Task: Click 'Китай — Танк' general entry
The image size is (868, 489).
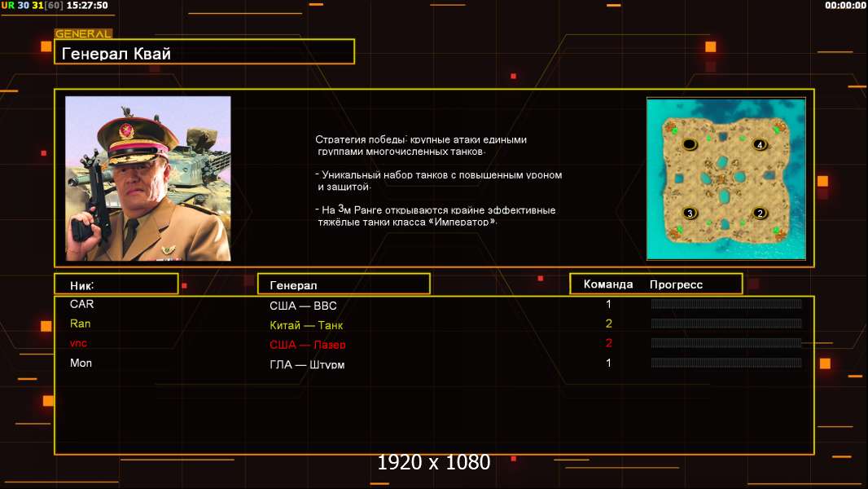Action: (x=306, y=326)
